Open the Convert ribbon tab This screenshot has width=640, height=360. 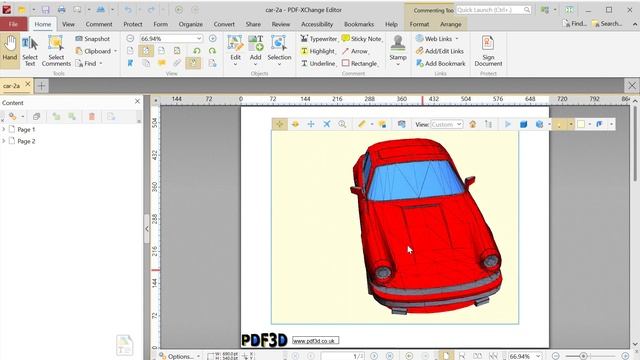pos(224,24)
